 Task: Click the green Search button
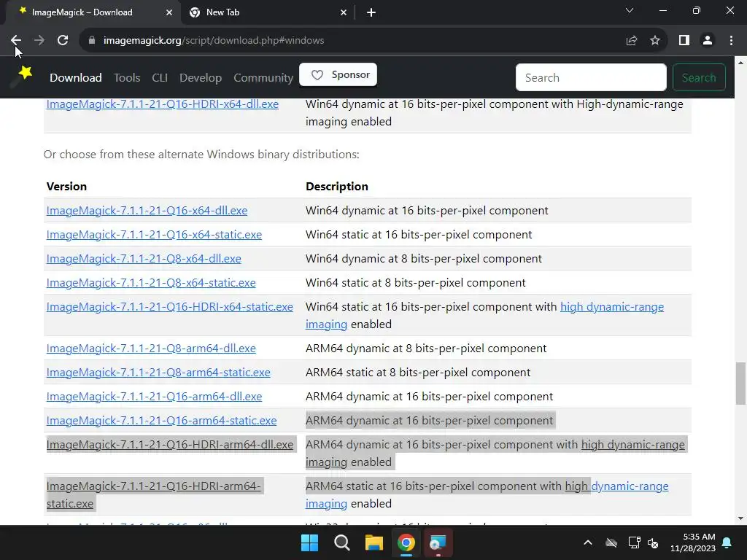click(x=699, y=77)
